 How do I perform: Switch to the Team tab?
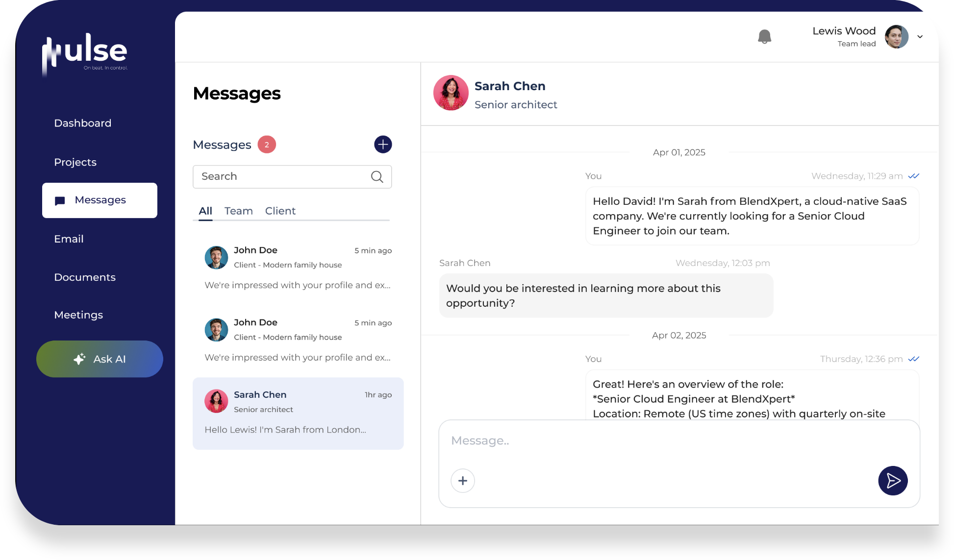tap(239, 211)
